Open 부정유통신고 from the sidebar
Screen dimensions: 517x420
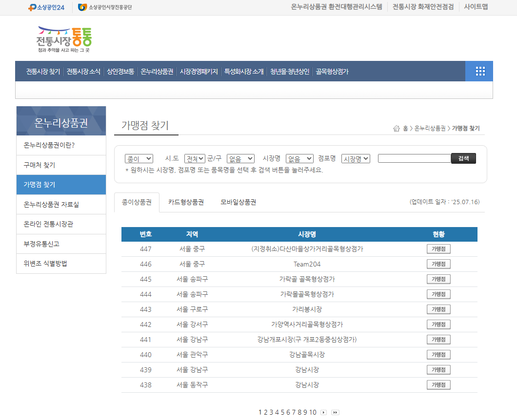[x=61, y=244]
